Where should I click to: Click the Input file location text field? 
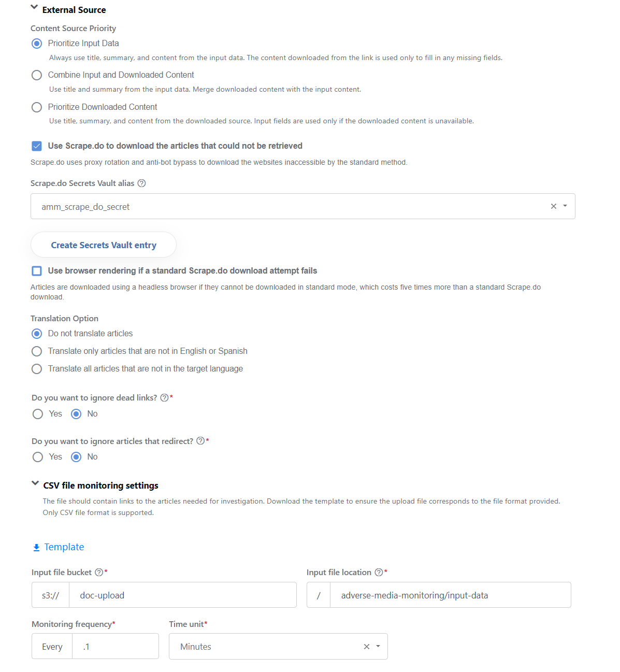[451, 595]
